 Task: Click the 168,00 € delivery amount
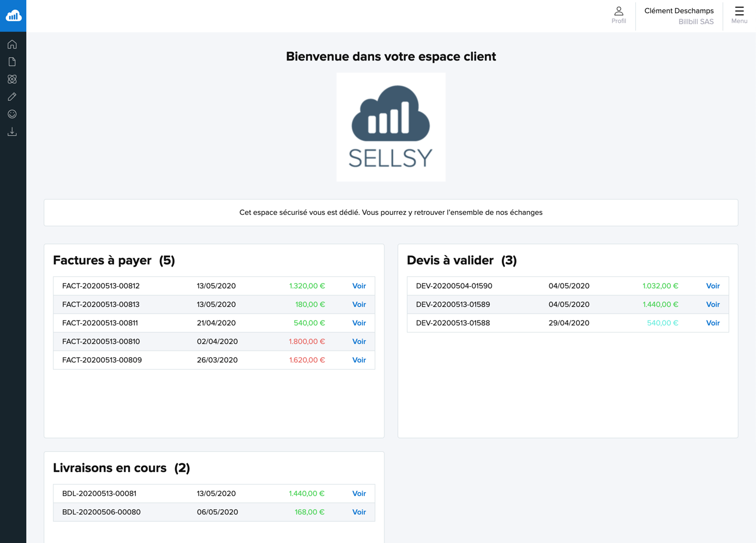[x=310, y=512]
